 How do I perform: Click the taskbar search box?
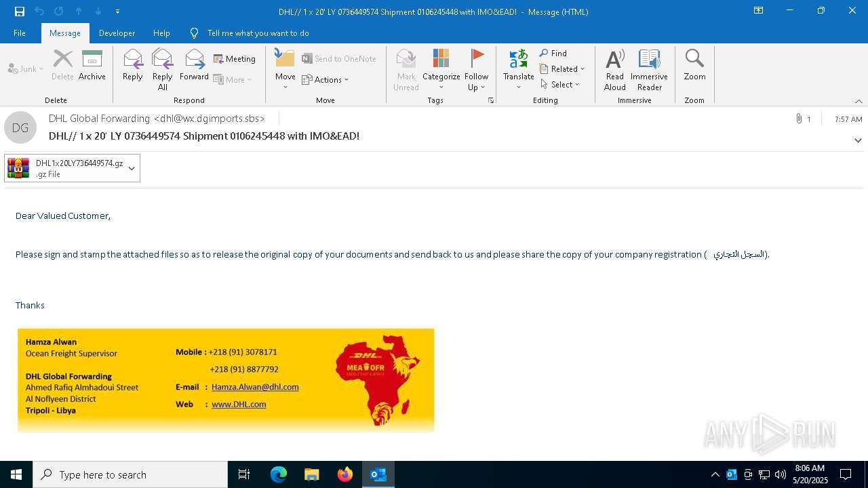[x=130, y=474]
